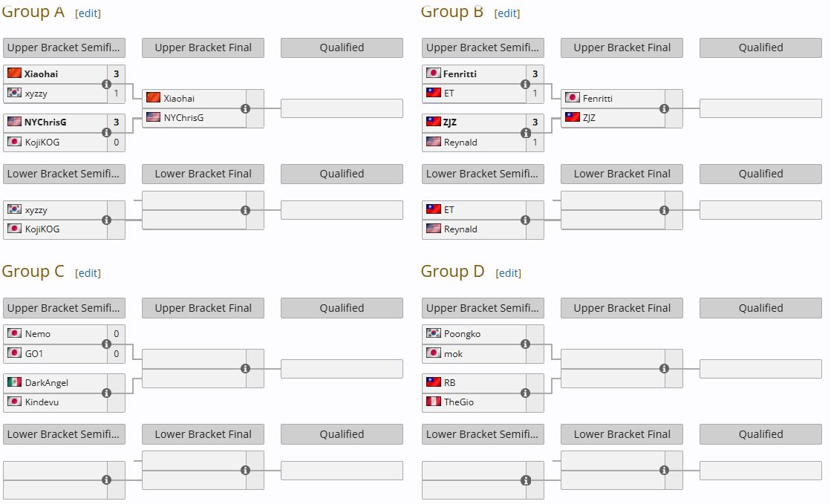Show info for xyzzy vs KojiKOG lower match
The height and width of the screenshot is (504, 831).
106,220
